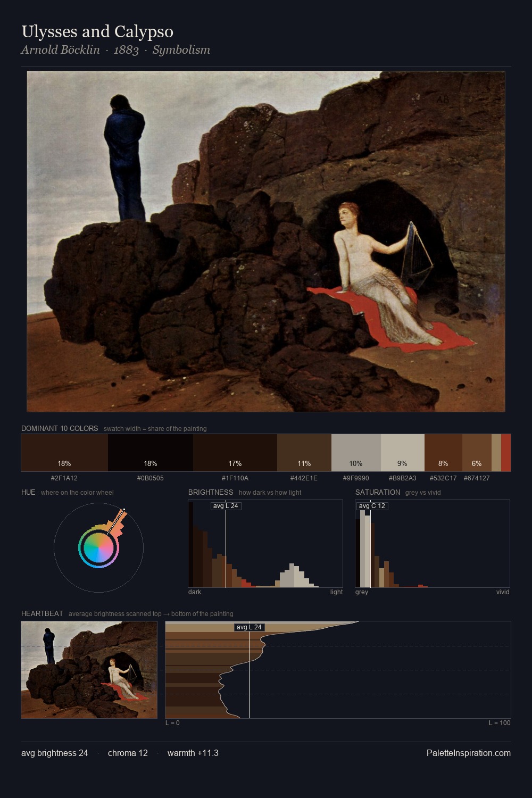532x798 pixels.
Task: Select the #0B0505 18% color swatch
Action: [151, 453]
